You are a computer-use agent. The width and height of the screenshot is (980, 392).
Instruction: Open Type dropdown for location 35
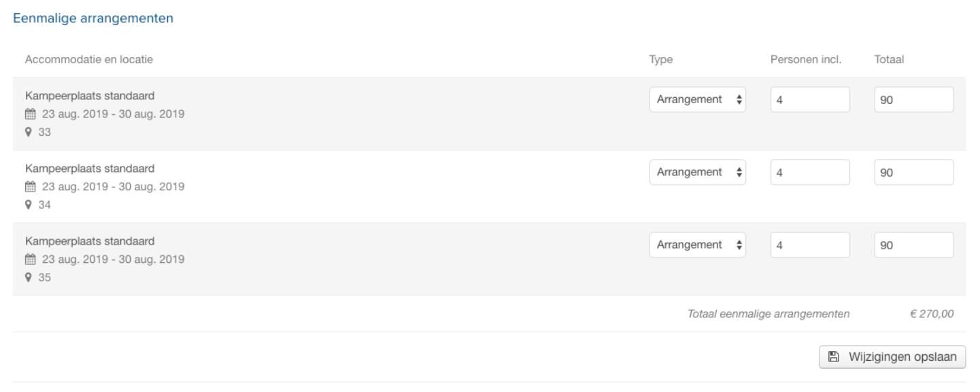pyautogui.click(x=697, y=245)
